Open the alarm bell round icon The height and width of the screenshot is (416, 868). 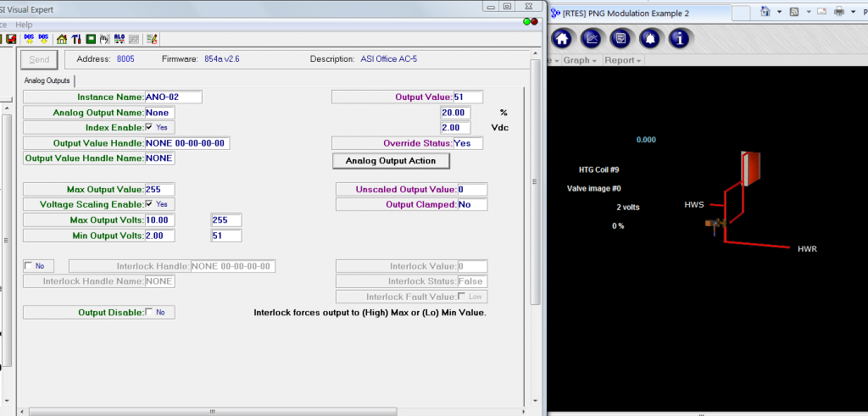coord(650,38)
